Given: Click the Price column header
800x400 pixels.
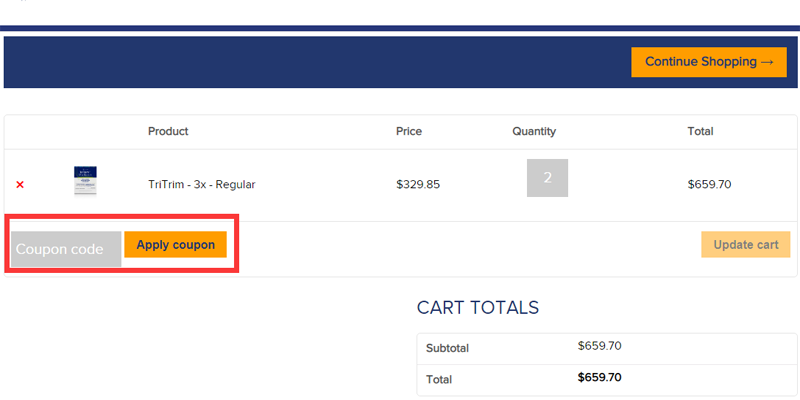Looking at the screenshot, I should [409, 131].
